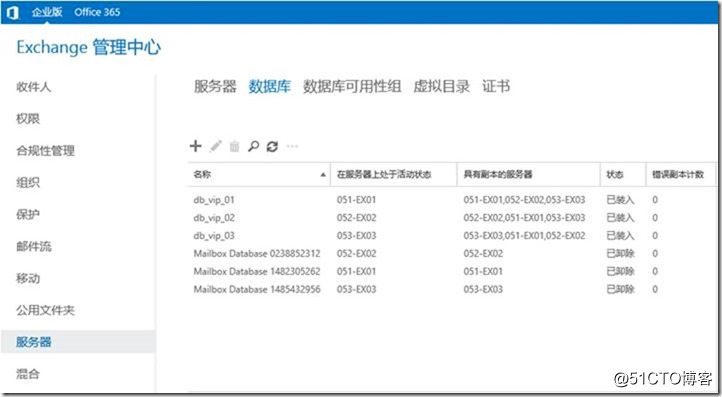Open 移动 in sidebar
This screenshot has height=397, width=722.
[x=28, y=278]
